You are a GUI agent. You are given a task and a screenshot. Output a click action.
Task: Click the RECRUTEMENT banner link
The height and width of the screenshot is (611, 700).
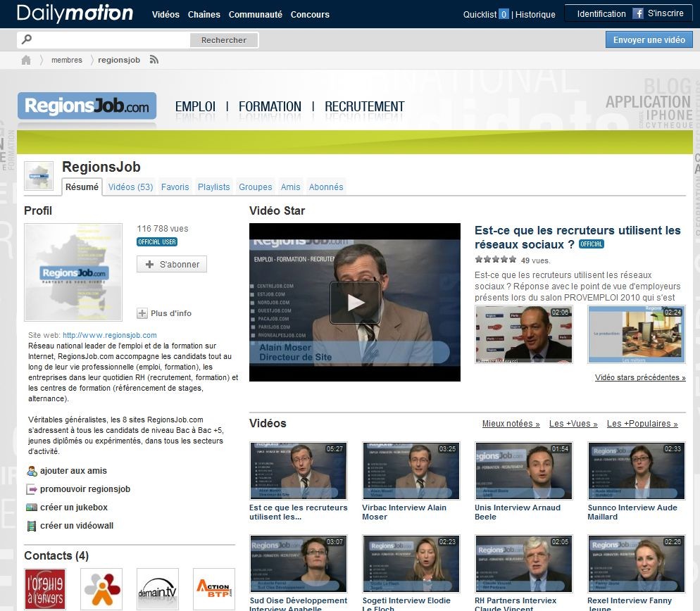(x=364, y=107)
